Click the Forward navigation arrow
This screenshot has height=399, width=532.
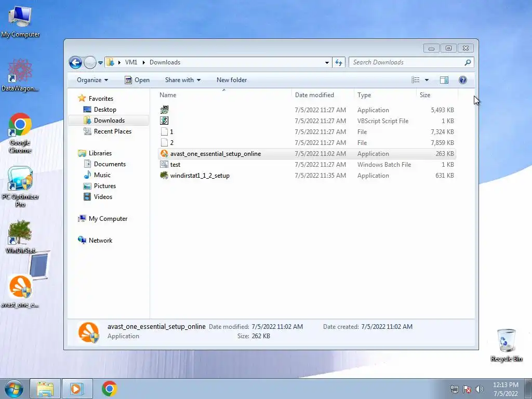point(90,62)
